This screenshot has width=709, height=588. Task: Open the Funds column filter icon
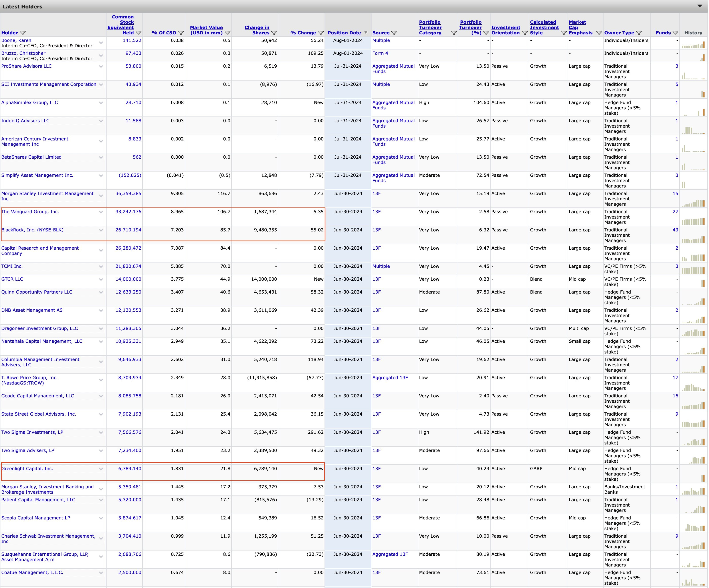[x=675, y=33]
